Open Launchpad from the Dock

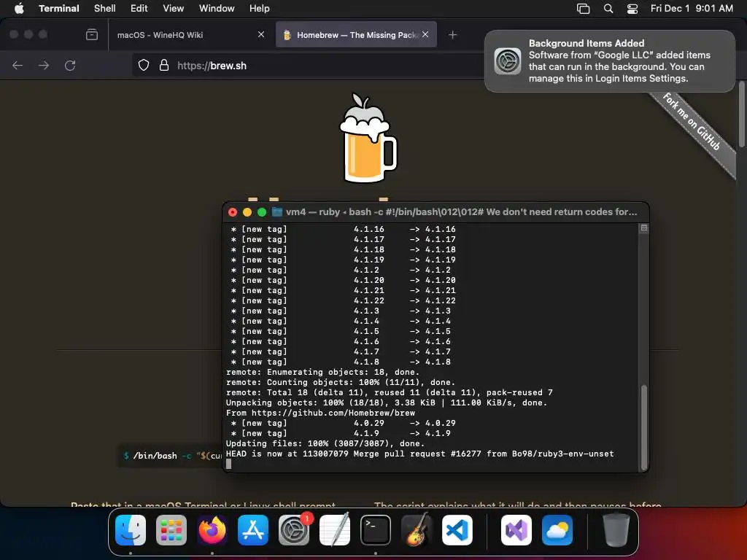click(171, 530)
